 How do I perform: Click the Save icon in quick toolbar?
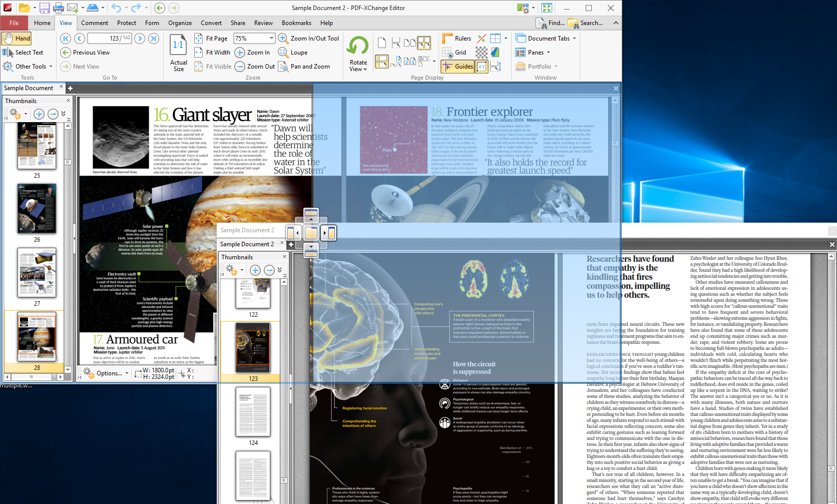point(44,8)
